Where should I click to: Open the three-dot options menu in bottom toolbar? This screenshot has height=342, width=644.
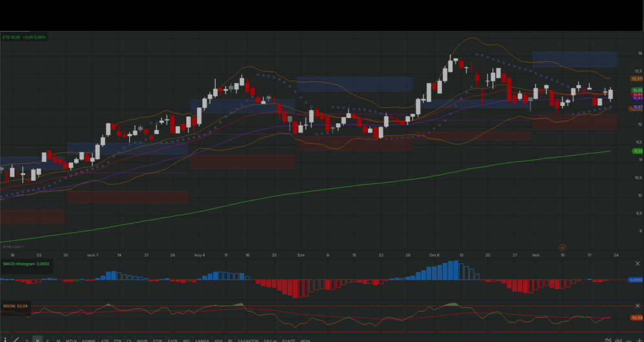pos(5,339)
